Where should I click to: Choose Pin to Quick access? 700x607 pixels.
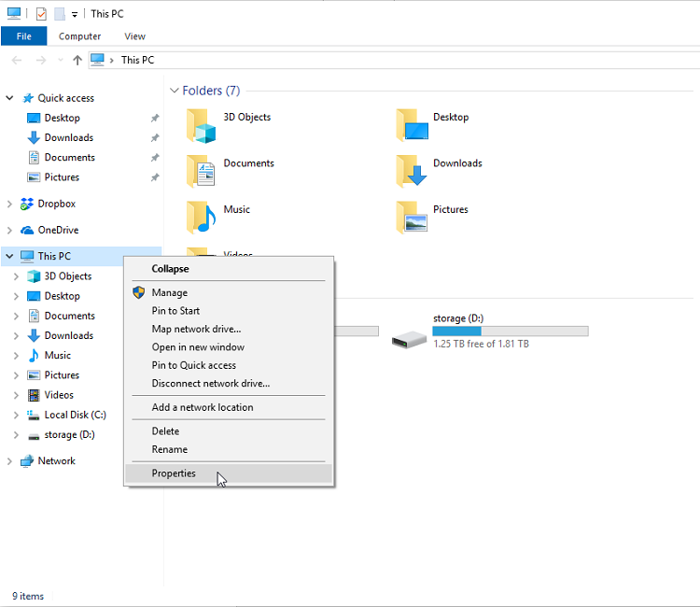point(229,365)
